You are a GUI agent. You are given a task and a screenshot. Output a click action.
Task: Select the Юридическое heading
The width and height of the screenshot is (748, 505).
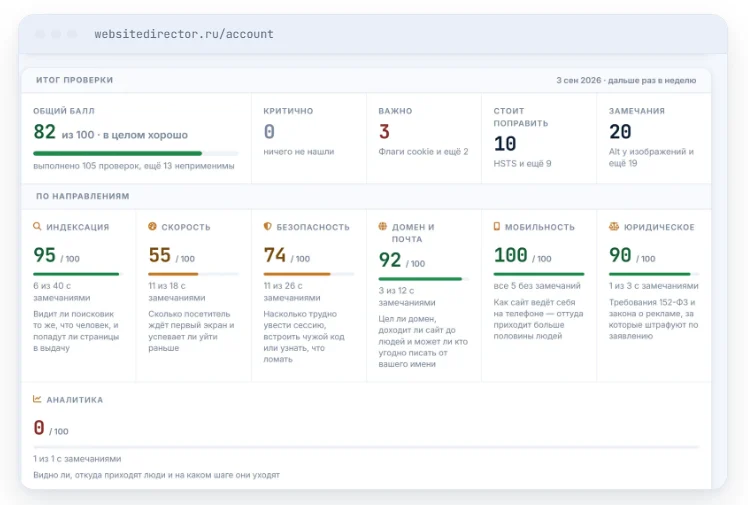pos(659,227)
